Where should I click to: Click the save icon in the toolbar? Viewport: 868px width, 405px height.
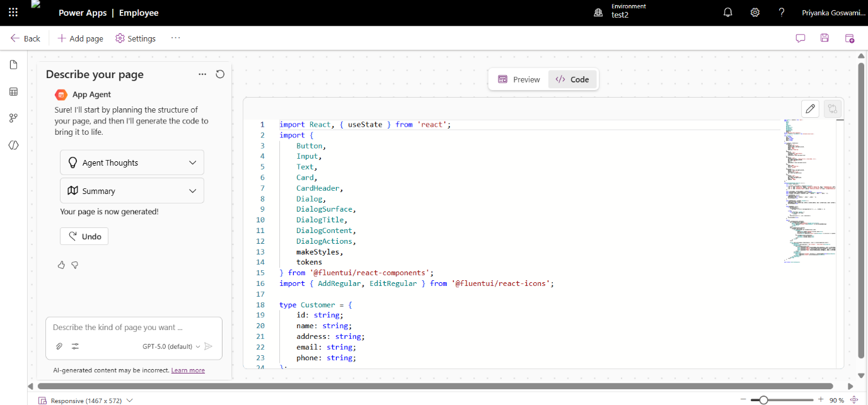point(825,38)
